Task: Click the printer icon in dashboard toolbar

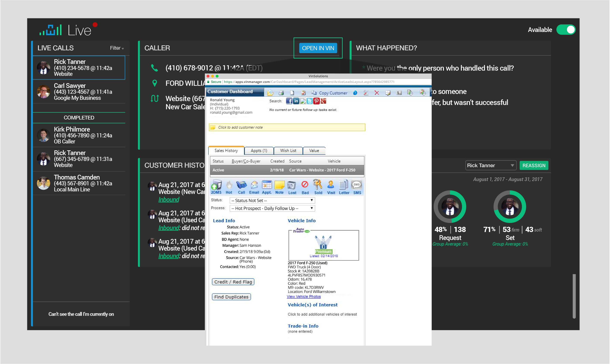Action: point(281,93)
